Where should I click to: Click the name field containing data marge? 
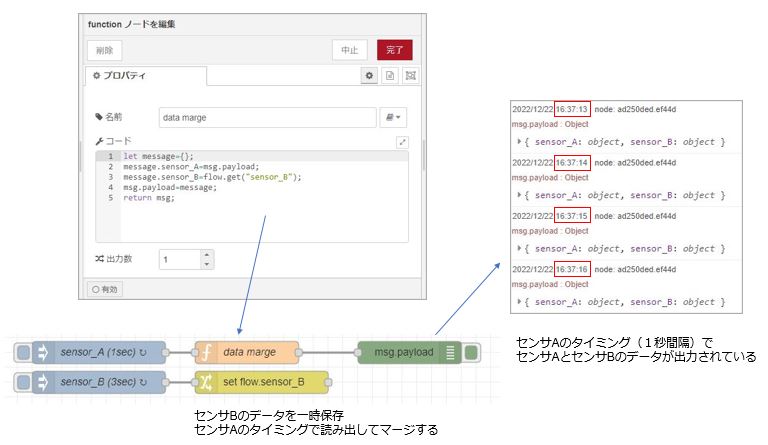click(266, 118)
